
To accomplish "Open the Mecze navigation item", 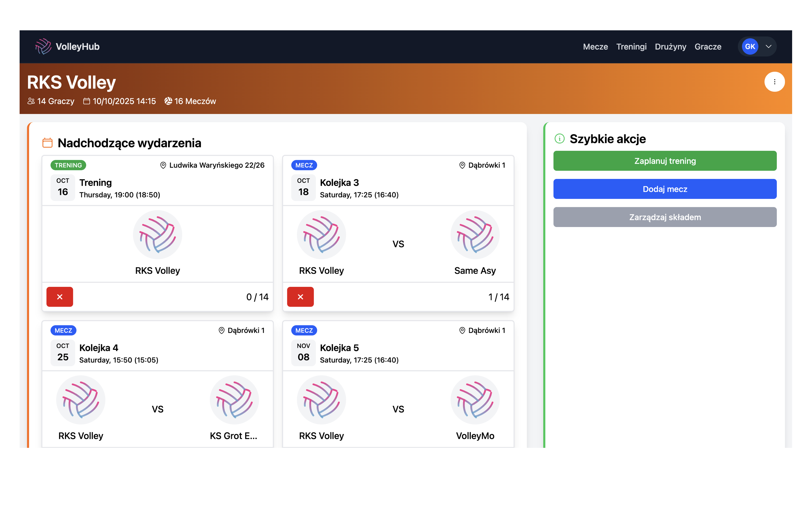I will pyautogui.click(x=595, y=47).
